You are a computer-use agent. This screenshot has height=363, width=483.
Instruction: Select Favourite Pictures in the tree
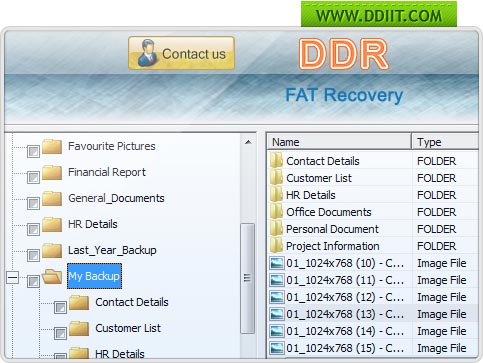click(112, 146)
